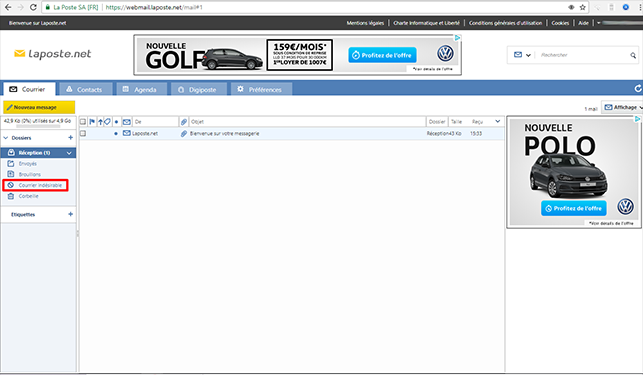
Task: Sort by the flag column icon
Action: pyautogui.click(x=92, y=122)
